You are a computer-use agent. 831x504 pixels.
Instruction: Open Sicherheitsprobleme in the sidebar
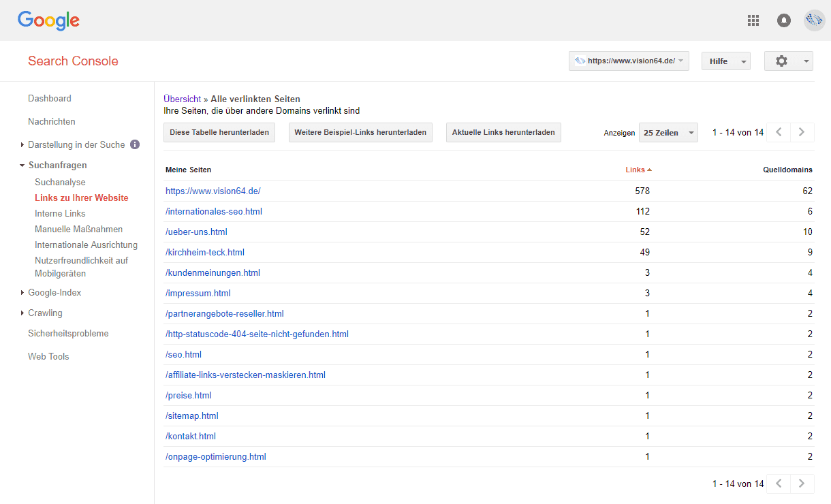[x=68, y=333]
